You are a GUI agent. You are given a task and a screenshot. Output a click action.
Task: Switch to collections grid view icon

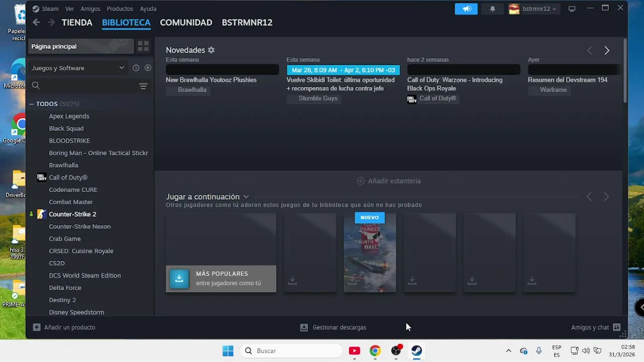[x=143, y=46]
